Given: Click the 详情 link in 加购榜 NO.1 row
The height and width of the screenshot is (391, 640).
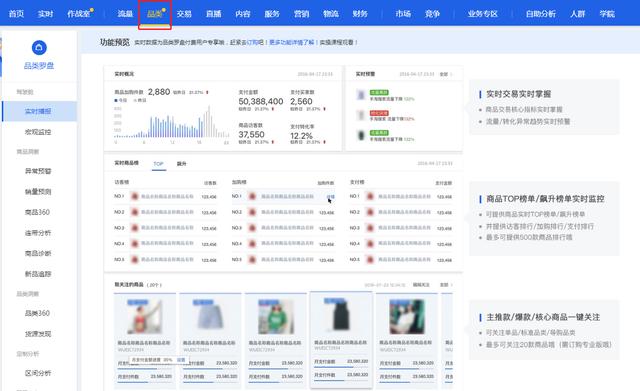Looking at the screenshot, I should pyautogui.click(x=331, y=197).
